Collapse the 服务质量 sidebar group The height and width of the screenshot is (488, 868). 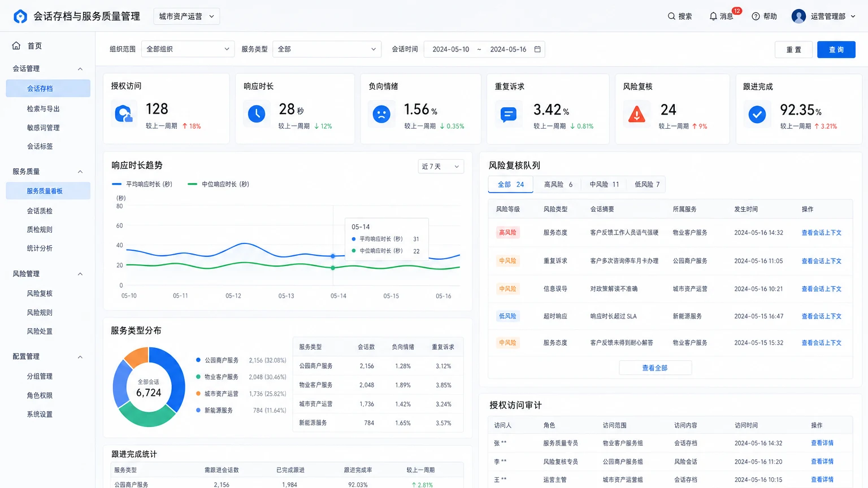point(80,172)
